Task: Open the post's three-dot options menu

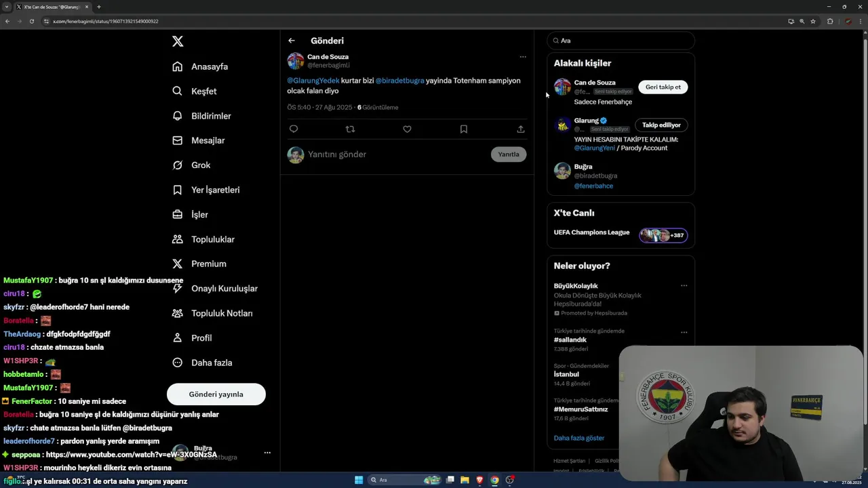Action: (x=523, y=57)
